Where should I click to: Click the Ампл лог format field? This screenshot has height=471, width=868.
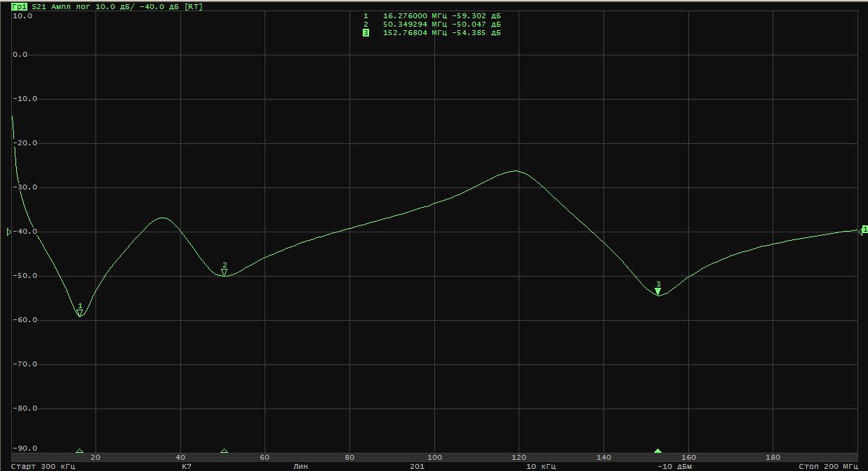[x=72, y=7]
